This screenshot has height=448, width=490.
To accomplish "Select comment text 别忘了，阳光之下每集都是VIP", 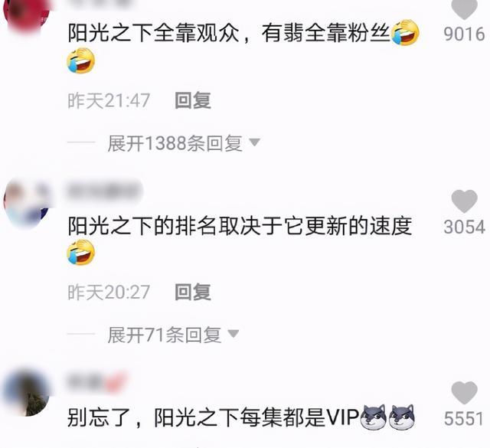I will 214,417.
